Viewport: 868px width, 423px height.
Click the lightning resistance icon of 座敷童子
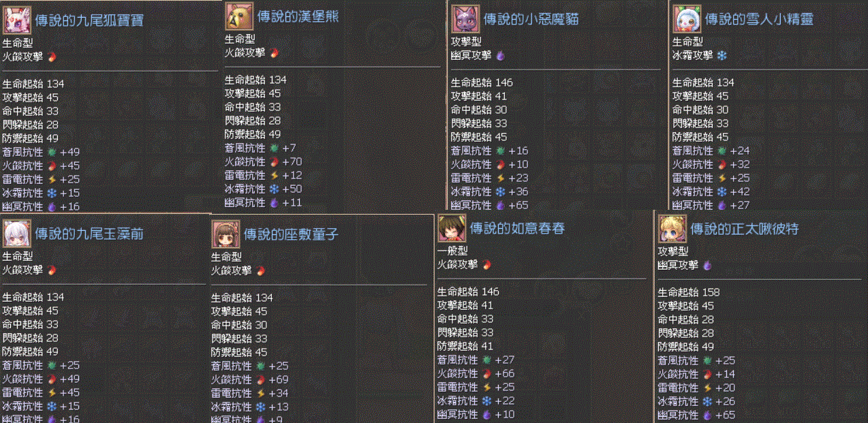260,393
